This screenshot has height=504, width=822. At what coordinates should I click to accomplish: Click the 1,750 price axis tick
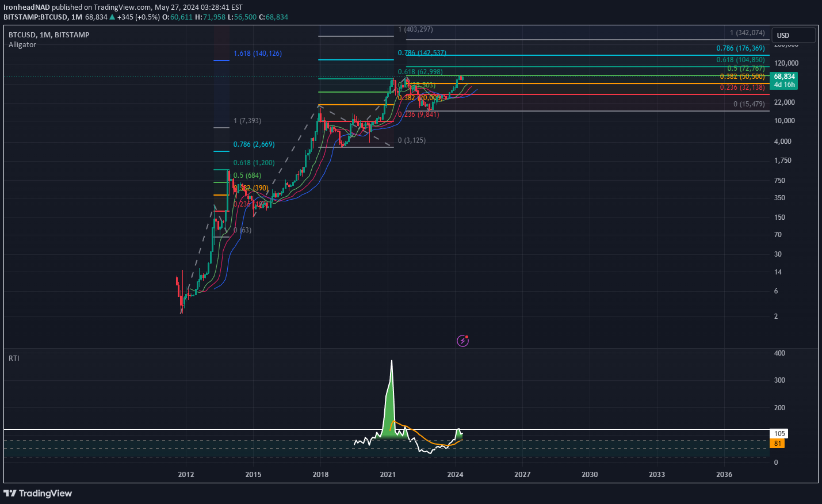click(783, 160)
